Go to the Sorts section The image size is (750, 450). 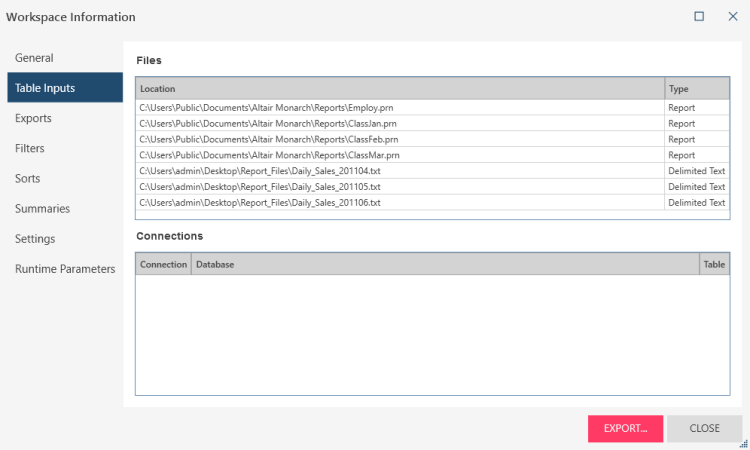pyautogui.click(x=27, y=178)
